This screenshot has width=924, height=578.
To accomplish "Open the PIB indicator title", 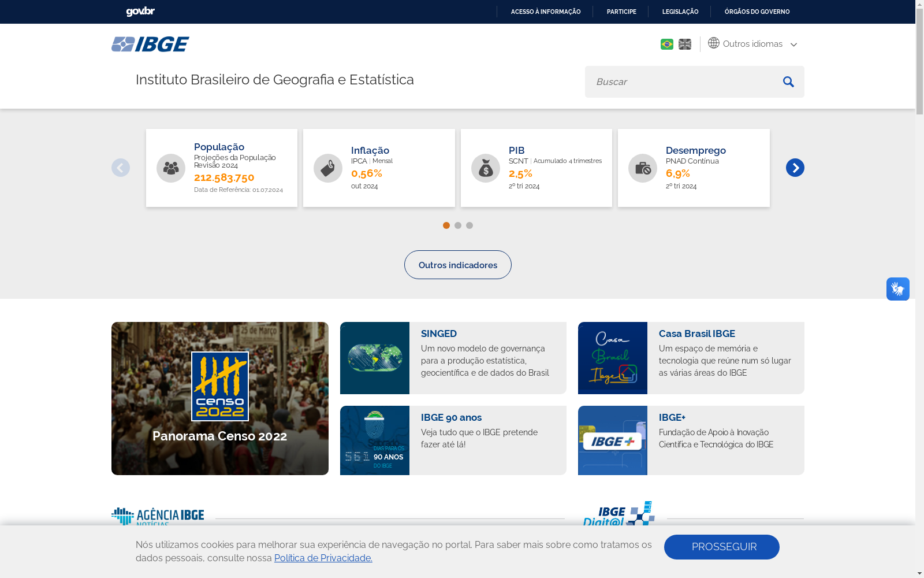I will (x=517, y=150).
